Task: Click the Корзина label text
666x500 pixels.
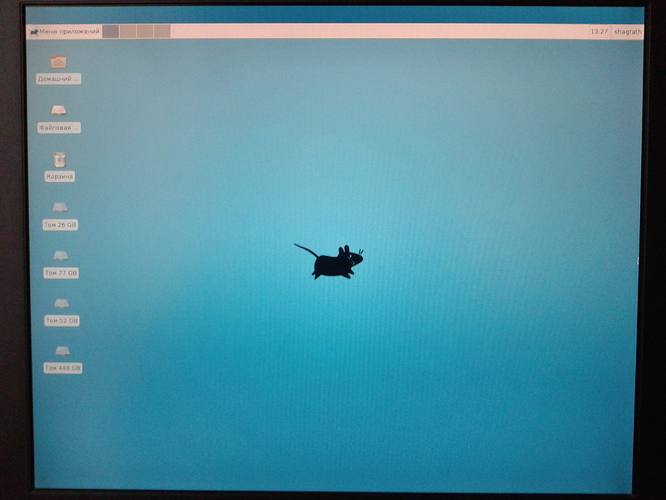Action: pos(60,176)
